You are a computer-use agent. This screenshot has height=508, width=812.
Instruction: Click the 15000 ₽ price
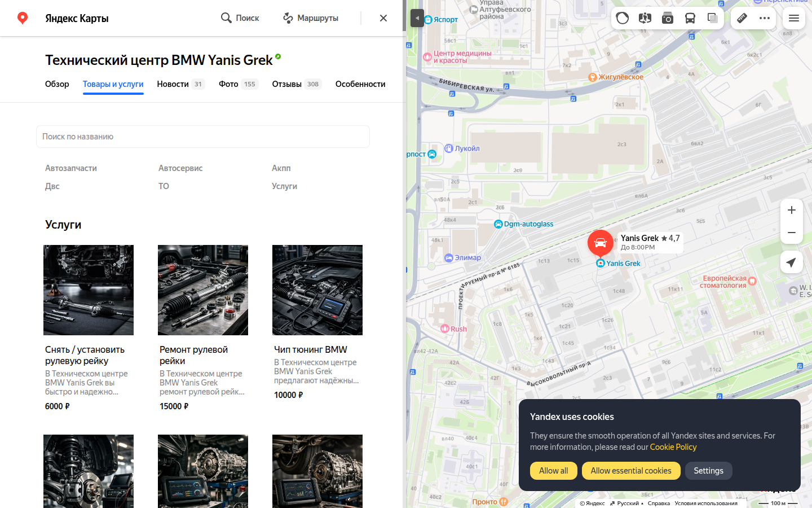pyautogui.click(x=174, y=406)
